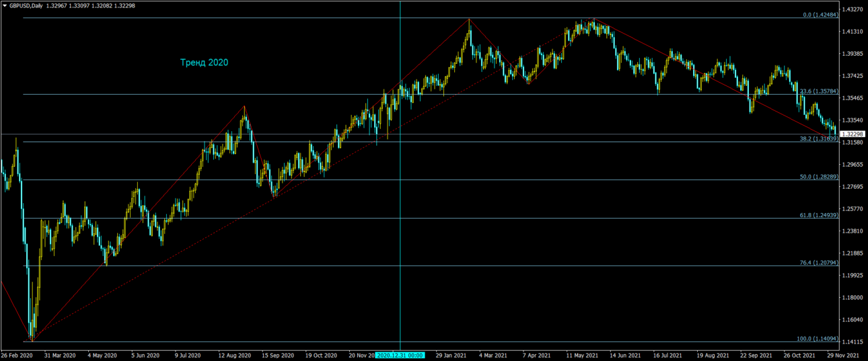
Task: Click the 1.37425 price scale value
Action: click(853, 76)
